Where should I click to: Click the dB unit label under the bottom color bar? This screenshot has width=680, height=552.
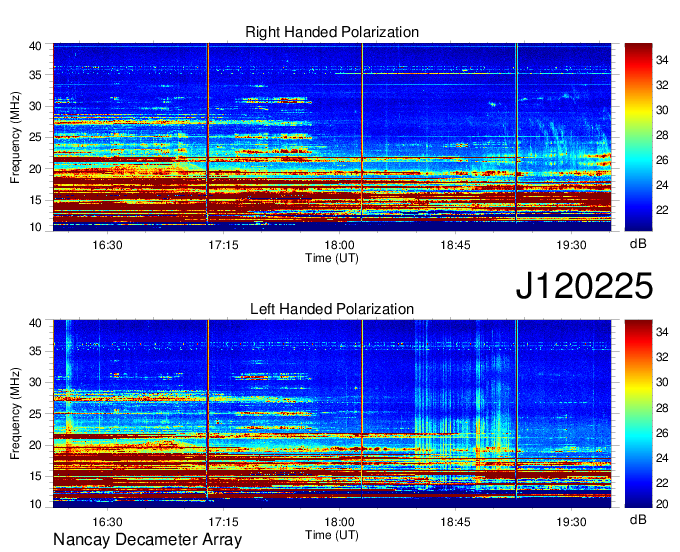point(638,520)
